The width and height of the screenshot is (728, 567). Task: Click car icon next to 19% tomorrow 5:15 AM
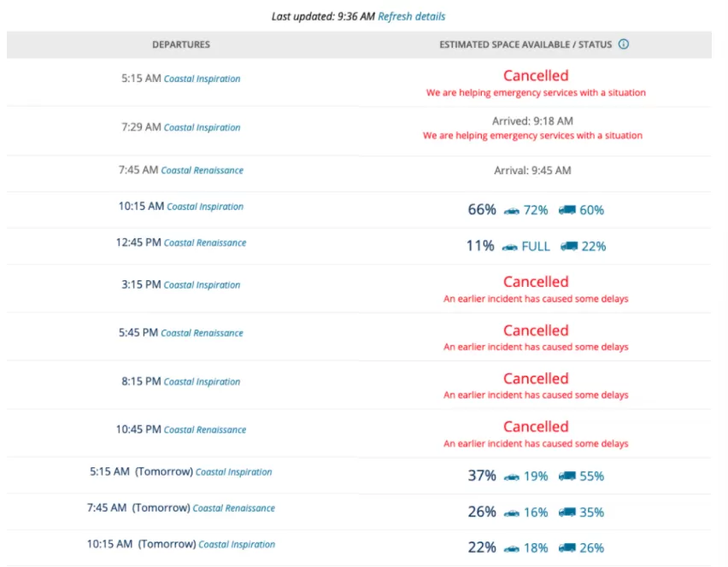click(x=512, y=477)
